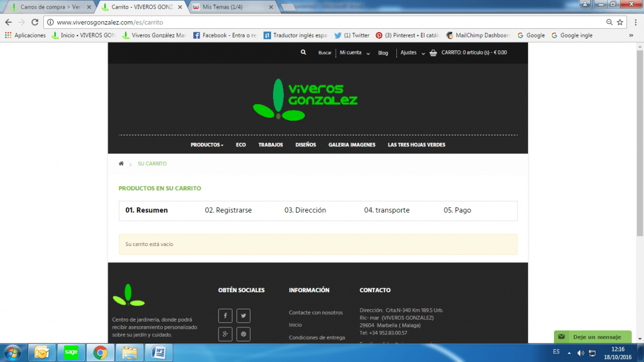The image size is (644, 362).
Task: Click the footer three-leaf logo
Action: (129, 295)
